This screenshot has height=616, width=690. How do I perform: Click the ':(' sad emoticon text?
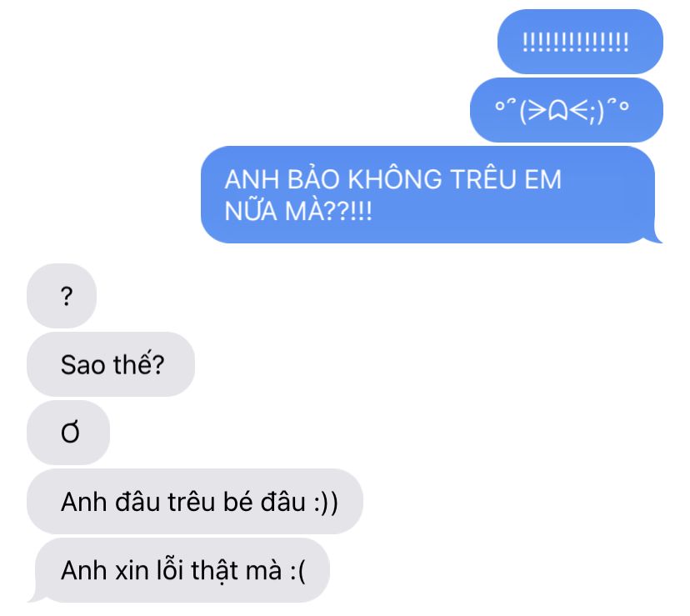(297, 572)
